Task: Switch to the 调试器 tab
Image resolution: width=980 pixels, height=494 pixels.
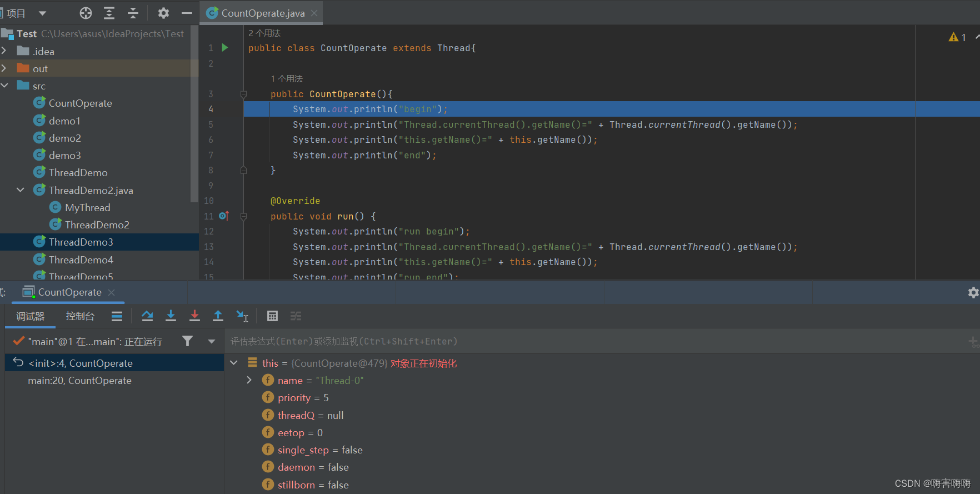Action: pyautogui.click(x=30, y=316)
